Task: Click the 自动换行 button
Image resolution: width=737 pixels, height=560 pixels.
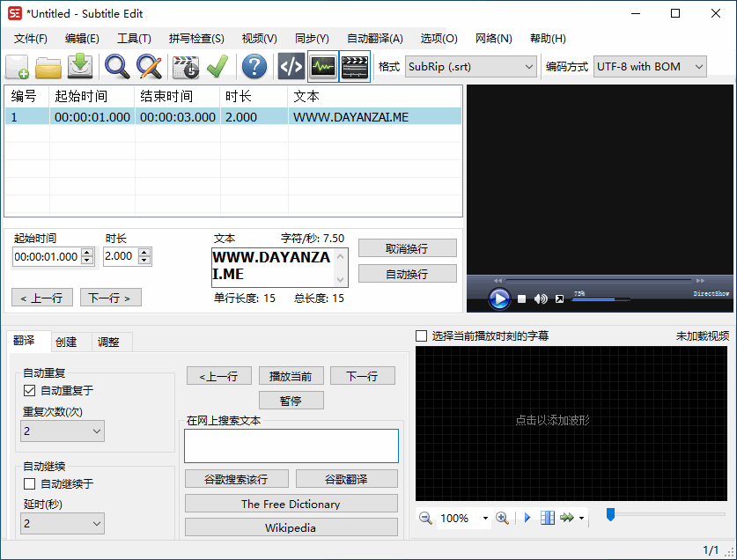Action: pos(408,274)
